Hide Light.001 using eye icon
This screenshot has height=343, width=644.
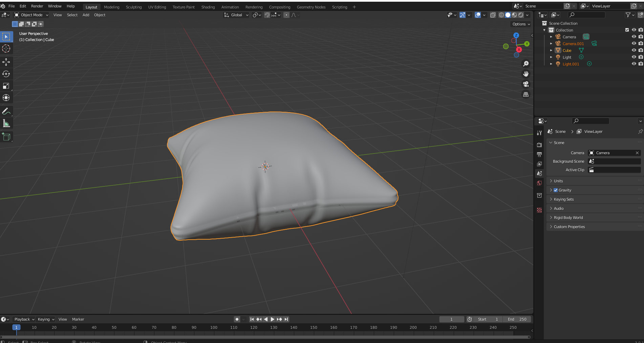tap(634, 64)
